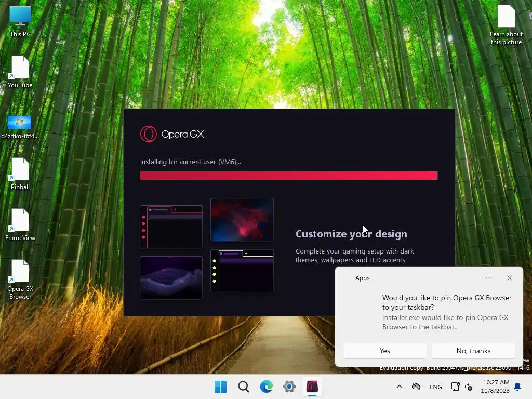532x399 pixels.
Task: Open taskbar Search
Action: tap(243, 387)
